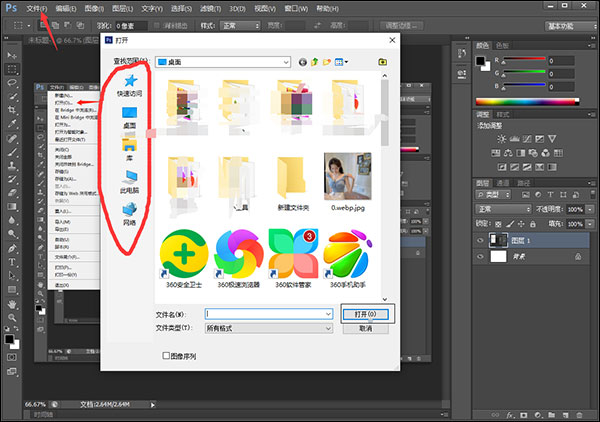Screen dimensions: 600x422
Task: Open the 文件类型 format dropdown
Action: click(268, 328)
